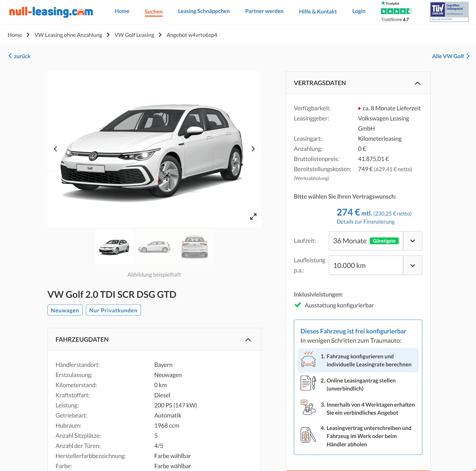This screenshot has width=476, height=471.
Task: Collapse the FAHRZEUGDATEN panel
Action: point(248,340)
